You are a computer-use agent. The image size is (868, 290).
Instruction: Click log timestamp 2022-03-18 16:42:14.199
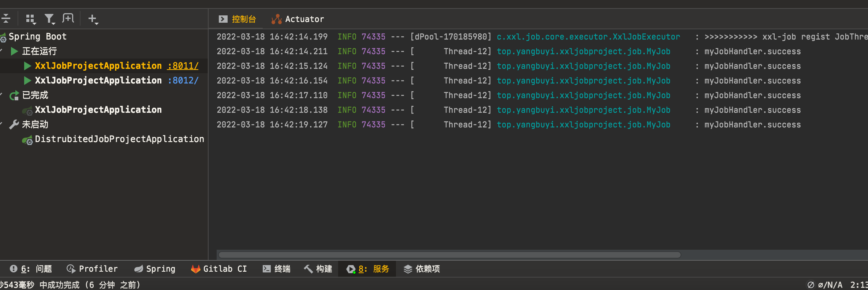pyautogui.click(x=272, y=37)
